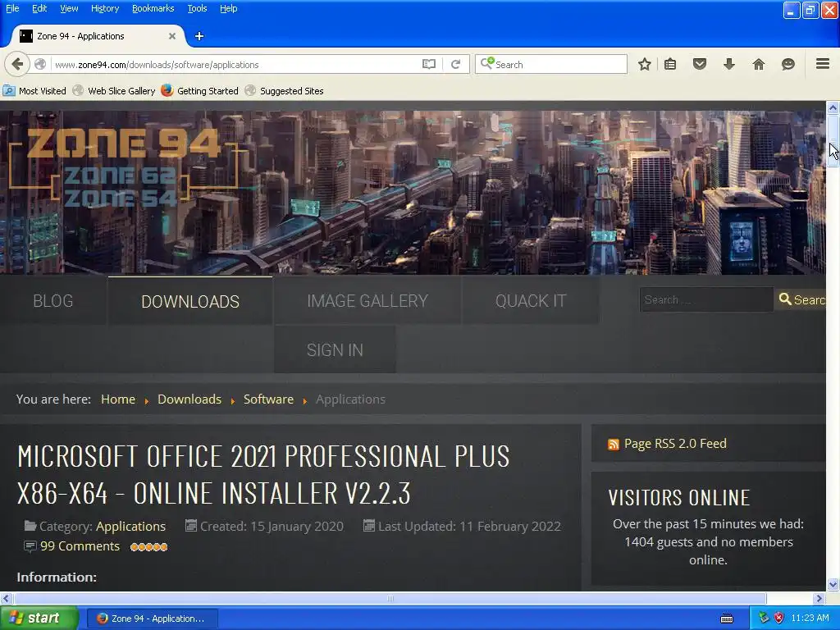
Task: Click the five-star rating icons
Action: tap(149, 547)
